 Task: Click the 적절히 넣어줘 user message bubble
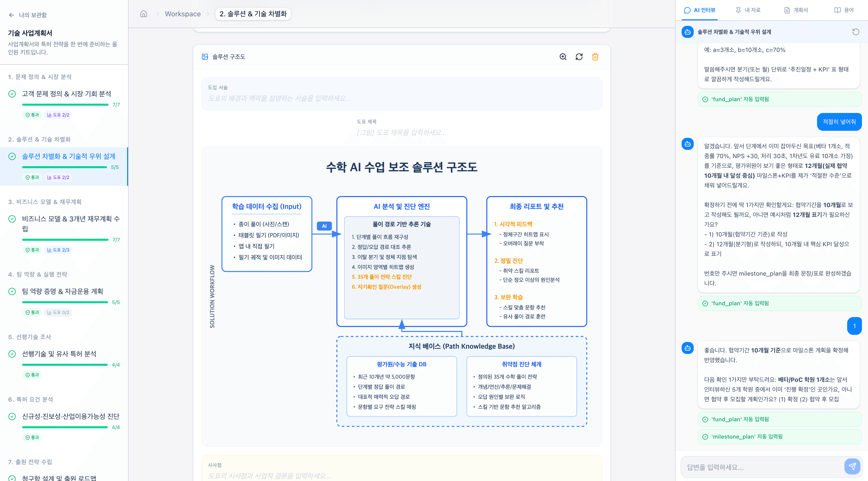[x=839, y=122]
